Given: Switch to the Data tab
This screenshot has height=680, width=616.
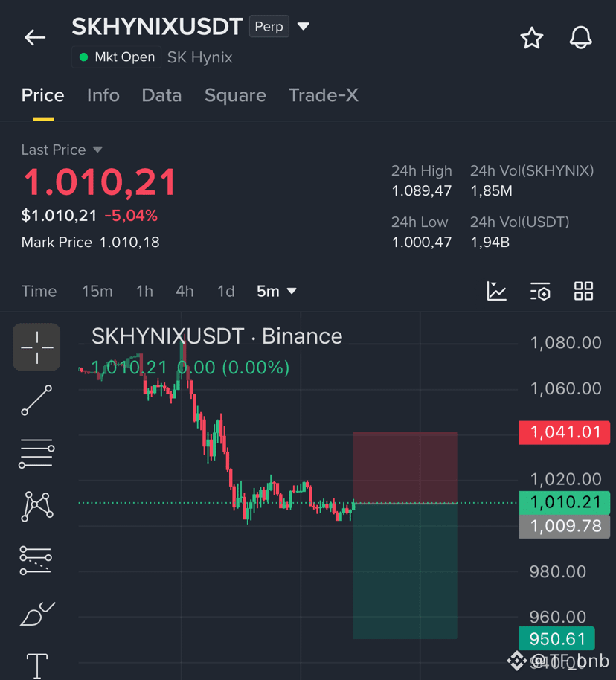Looking at the screenshot, I should pyautogui.click(x=161, y=95).
